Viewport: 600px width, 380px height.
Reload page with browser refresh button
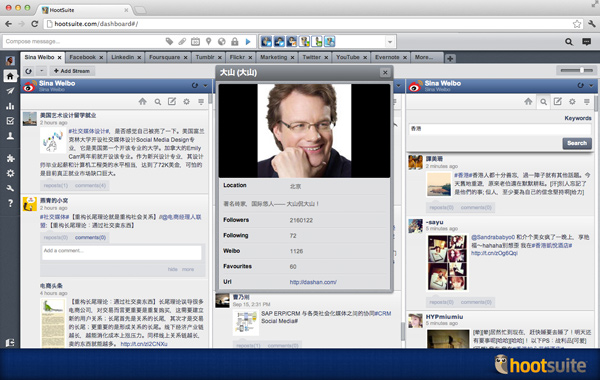[34, 24]
